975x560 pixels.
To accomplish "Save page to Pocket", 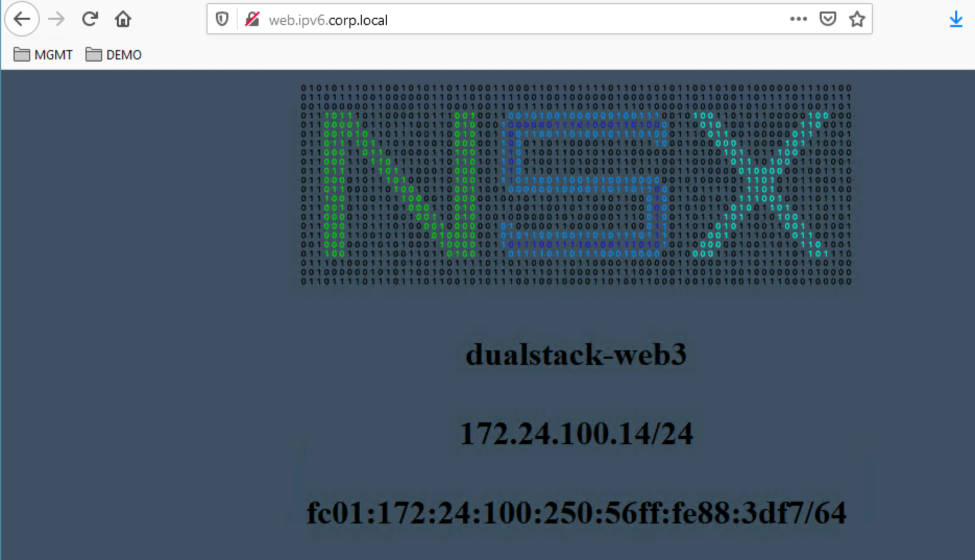I will [828, 19].
